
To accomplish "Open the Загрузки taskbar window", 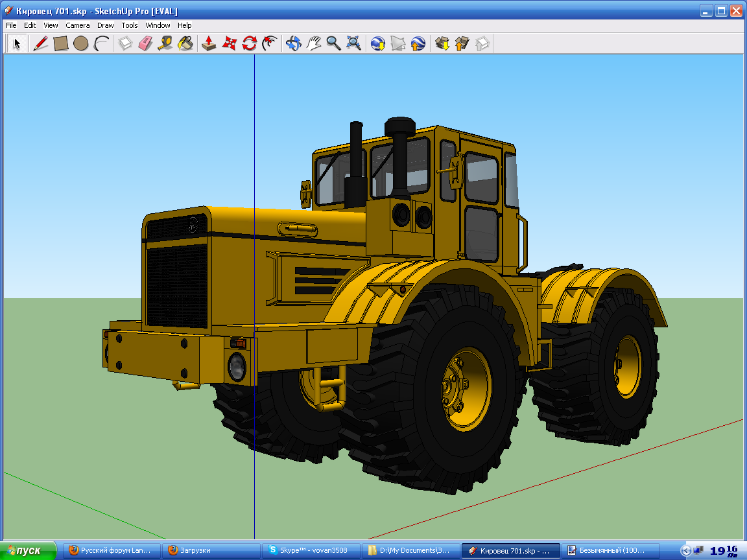I will point(211,550).
